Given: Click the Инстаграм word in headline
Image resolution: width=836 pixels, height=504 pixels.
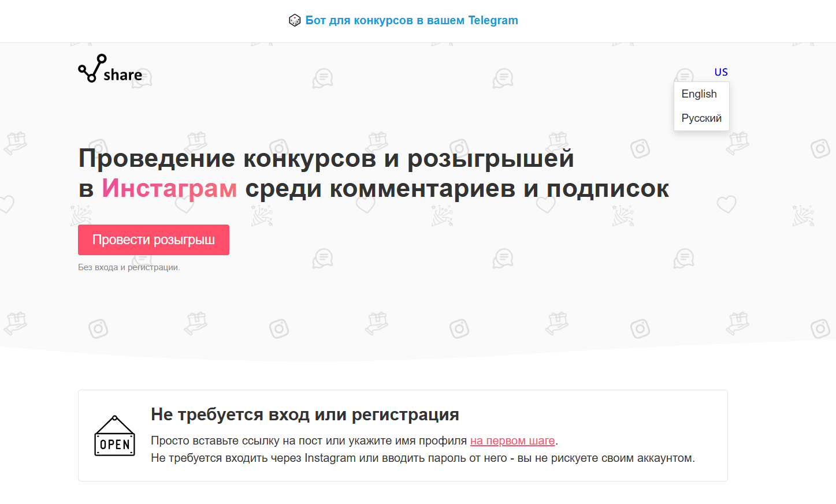Looking at the screenshot, I should [x=169, y=188].
